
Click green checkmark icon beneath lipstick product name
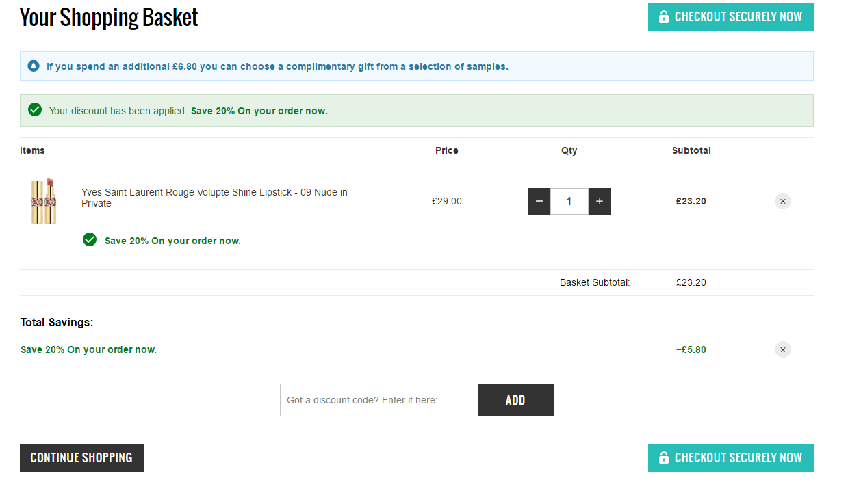coord(90,239)
